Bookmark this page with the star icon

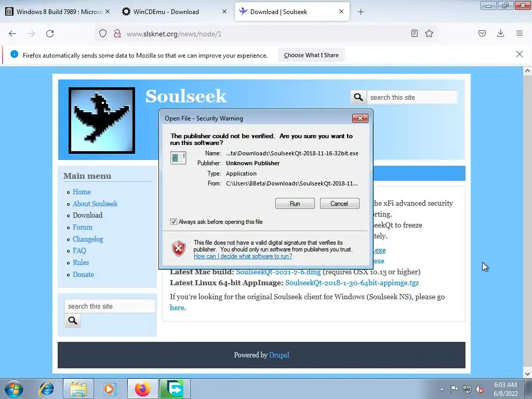click(x=429, y=33)
